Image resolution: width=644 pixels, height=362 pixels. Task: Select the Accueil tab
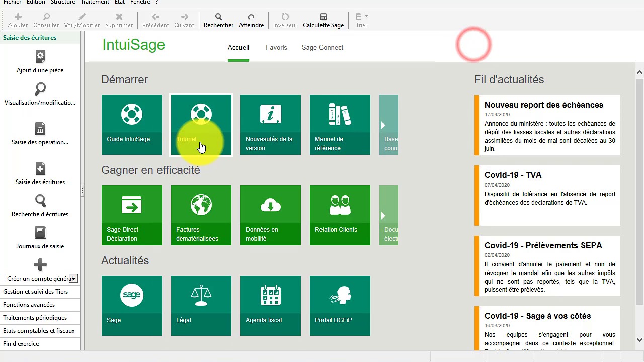pos(238,48)
